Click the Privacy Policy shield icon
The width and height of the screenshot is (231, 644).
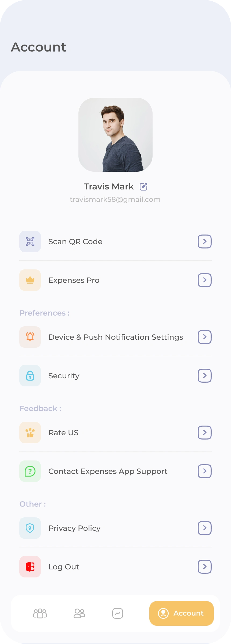click(30, 528)
